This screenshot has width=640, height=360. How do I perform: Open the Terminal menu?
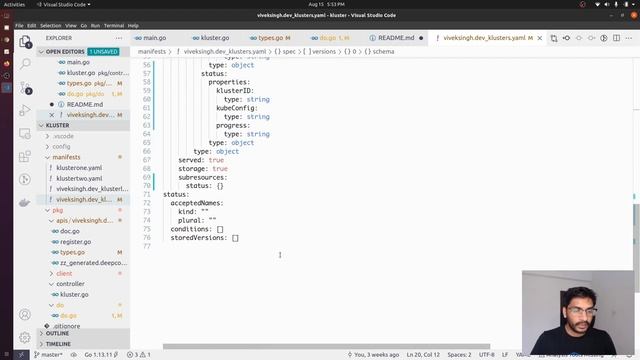point(114,25)
